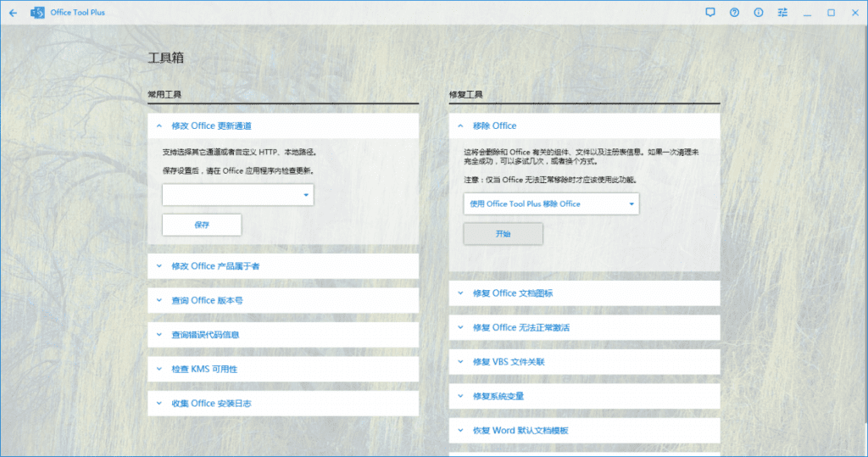
Task: Collapse the 修改 Office 更新通道 section
Action: (x=283, y=125)
